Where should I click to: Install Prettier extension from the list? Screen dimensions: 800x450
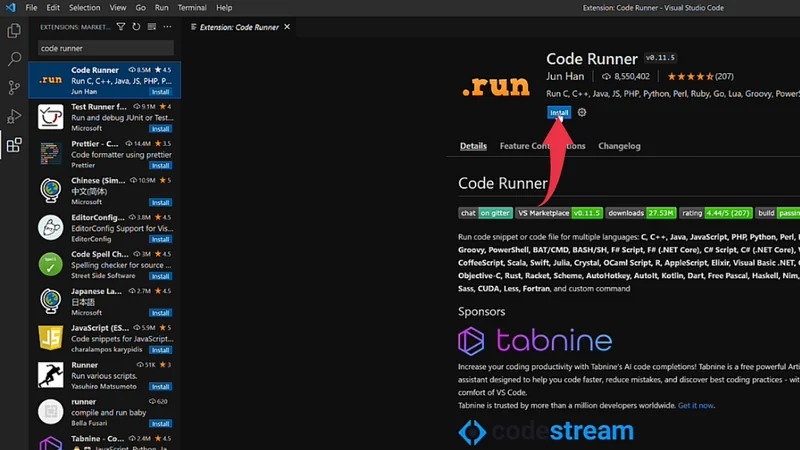[x=160, y=165]
